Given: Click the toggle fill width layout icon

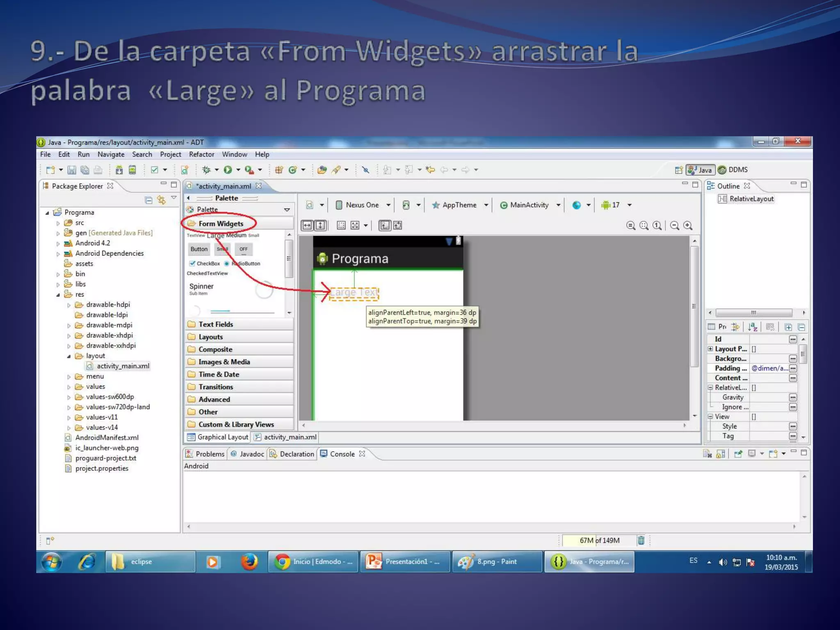Looking at the screenshot, I should tap(307, 225).
